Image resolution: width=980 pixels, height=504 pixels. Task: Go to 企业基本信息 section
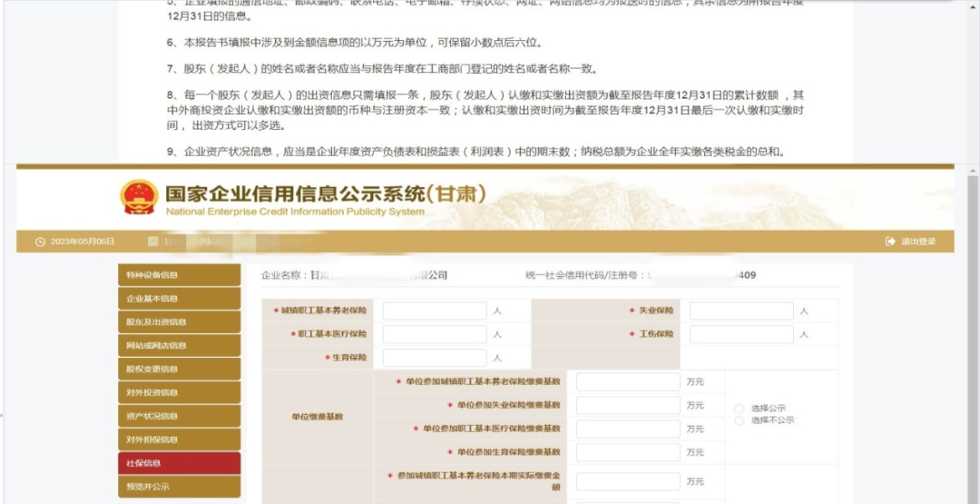click(x=179, y=299)
